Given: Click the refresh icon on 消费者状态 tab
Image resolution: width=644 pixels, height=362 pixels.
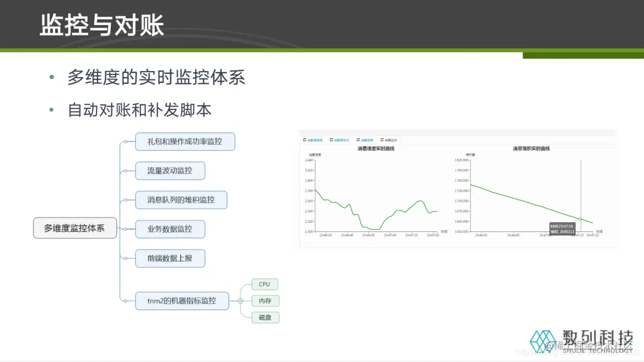Looking at the screenshot, I should 331,139.
